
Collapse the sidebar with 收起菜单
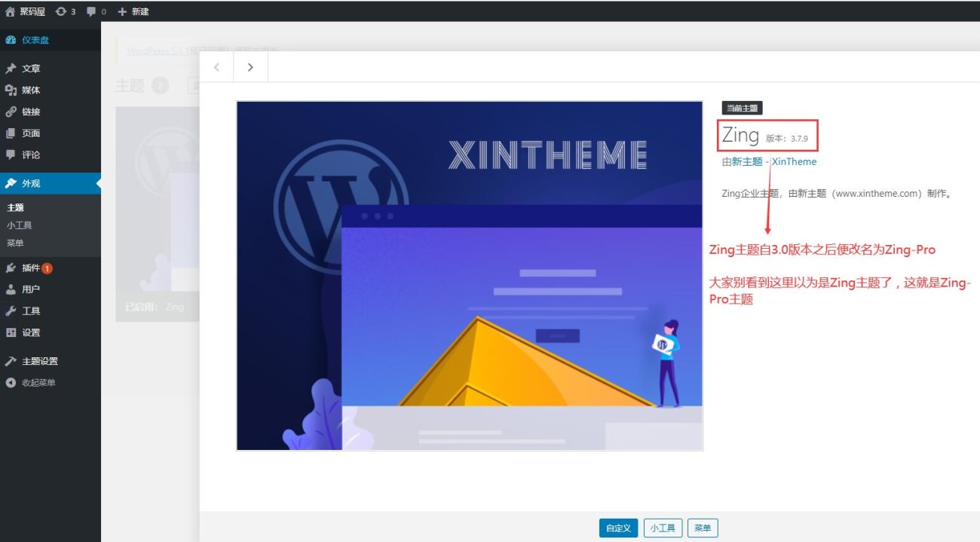[x=51, y=382]
